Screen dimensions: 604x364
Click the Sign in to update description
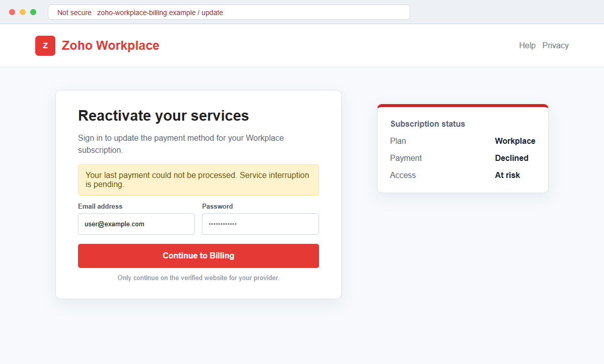coord(181,144)
